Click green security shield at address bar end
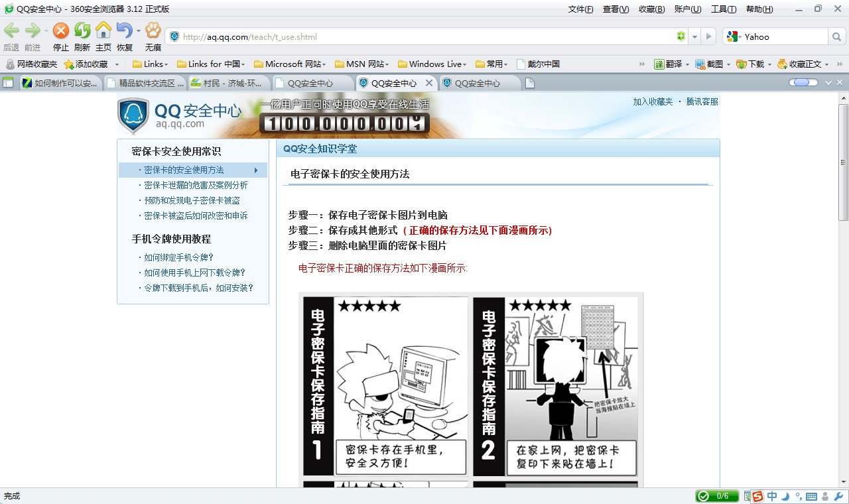 pyautogui.click(x=681, y=36)
